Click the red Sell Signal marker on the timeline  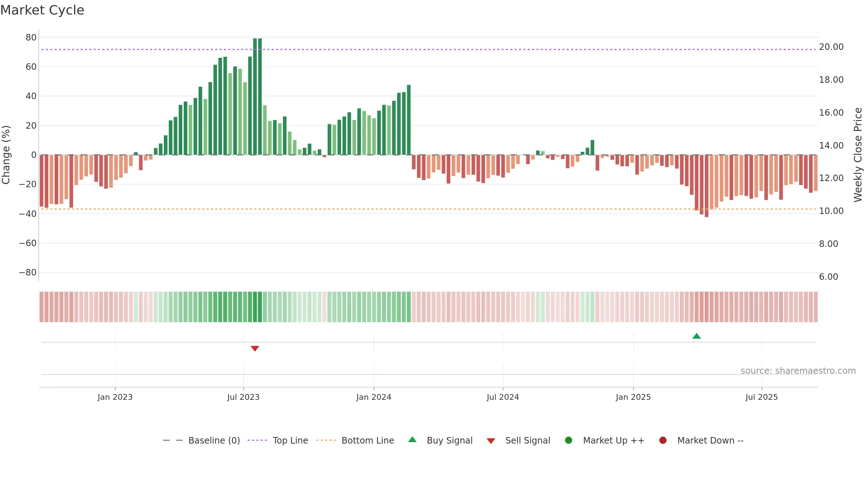click(255, 348)
